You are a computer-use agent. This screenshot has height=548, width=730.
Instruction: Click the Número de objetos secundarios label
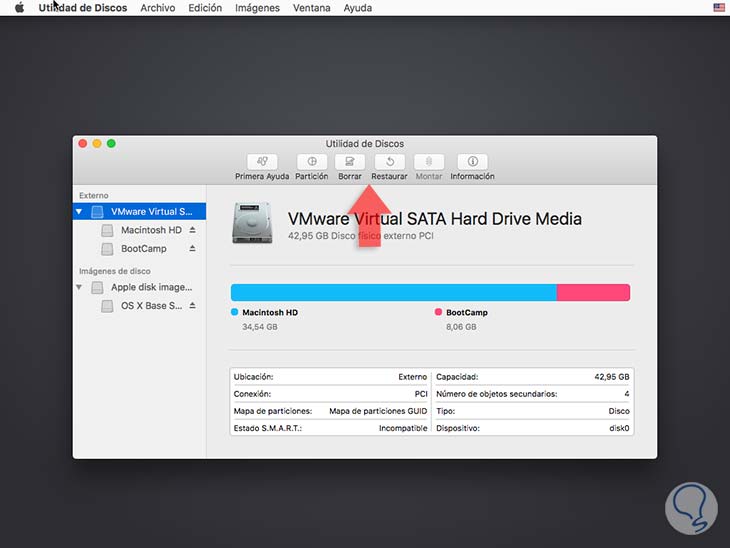tap(497, 394)
